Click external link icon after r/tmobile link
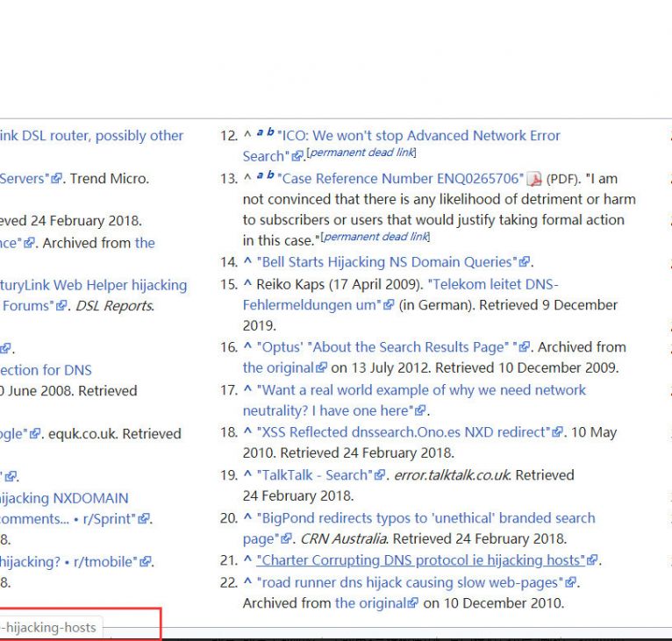The width and height of the screenshot is (672, 641). pos(147,561)
